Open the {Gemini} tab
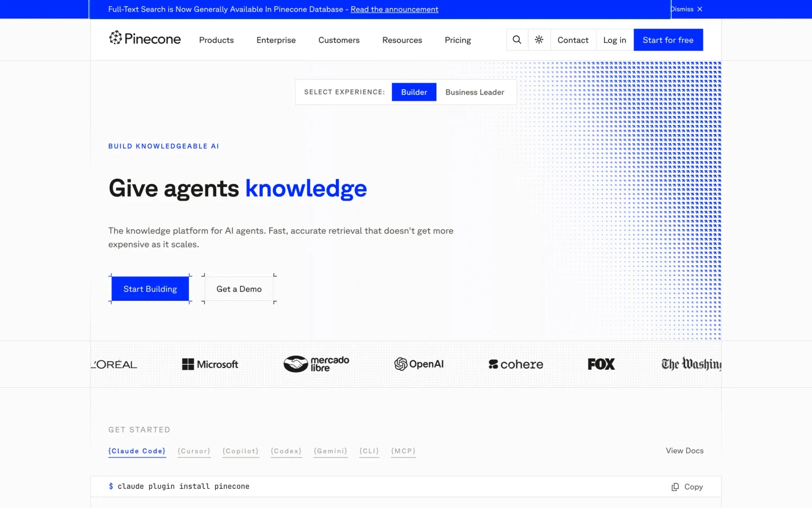 331,451
